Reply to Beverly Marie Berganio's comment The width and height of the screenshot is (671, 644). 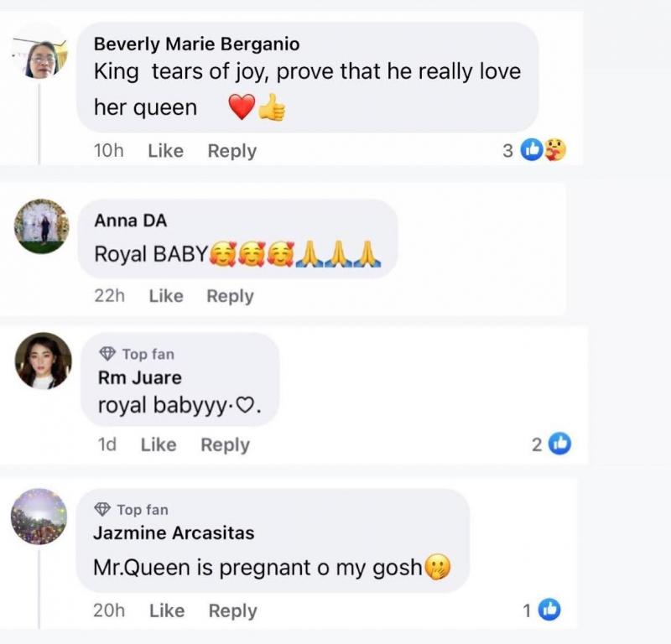point(231,151)
